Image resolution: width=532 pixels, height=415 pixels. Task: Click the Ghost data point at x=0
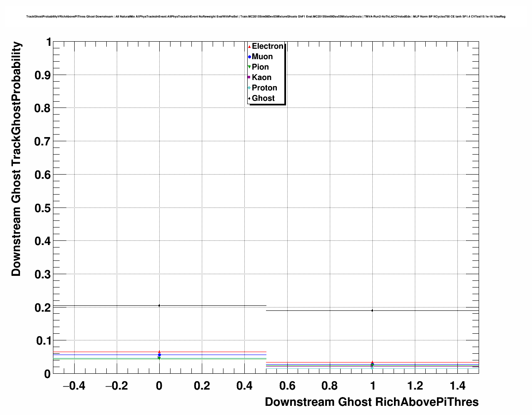coord(159,305)
